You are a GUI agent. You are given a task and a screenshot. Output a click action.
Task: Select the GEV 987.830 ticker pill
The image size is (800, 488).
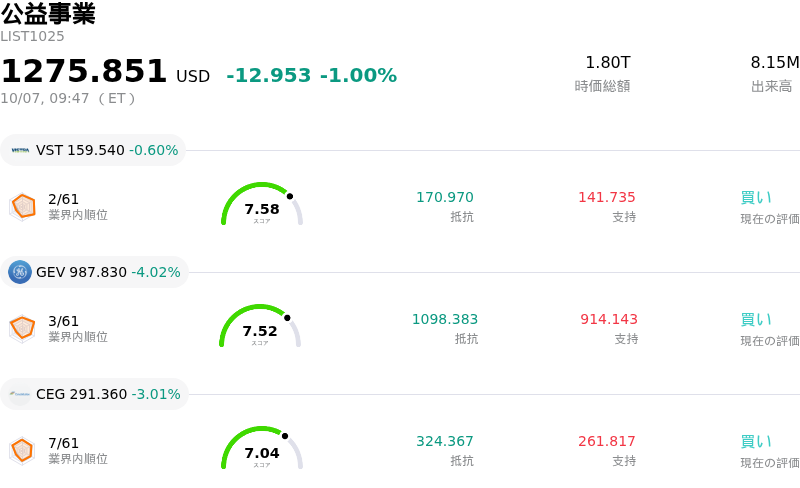(94, 272)
